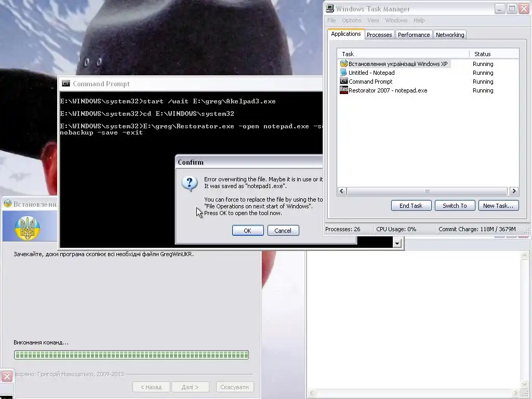
Task: Click red X icon near installer footer
Action: pyautogui.click(x=7, y=376)
